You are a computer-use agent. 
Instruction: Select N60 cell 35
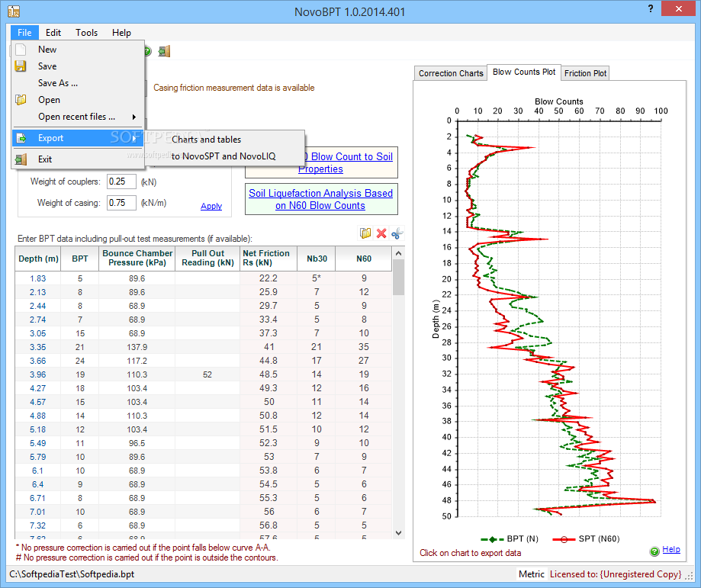363,347
